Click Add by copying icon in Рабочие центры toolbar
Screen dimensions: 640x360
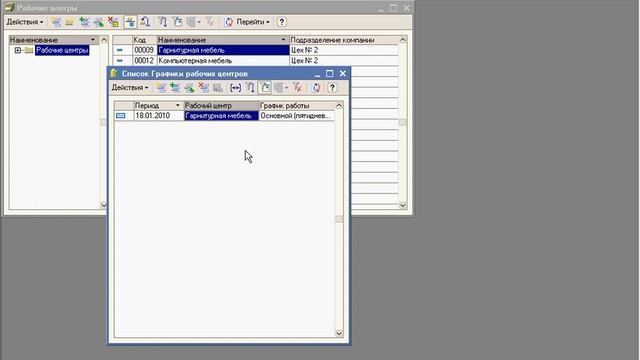[84, 22]
